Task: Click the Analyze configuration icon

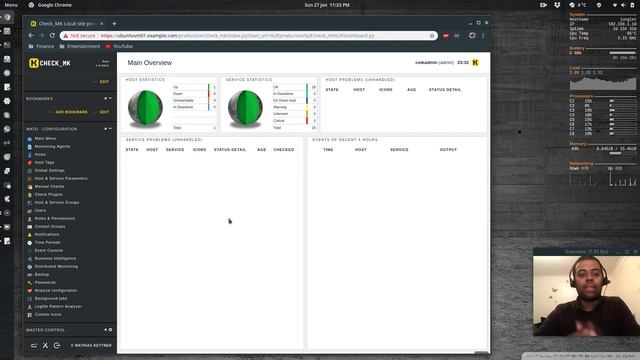Action: coord(29,291)
